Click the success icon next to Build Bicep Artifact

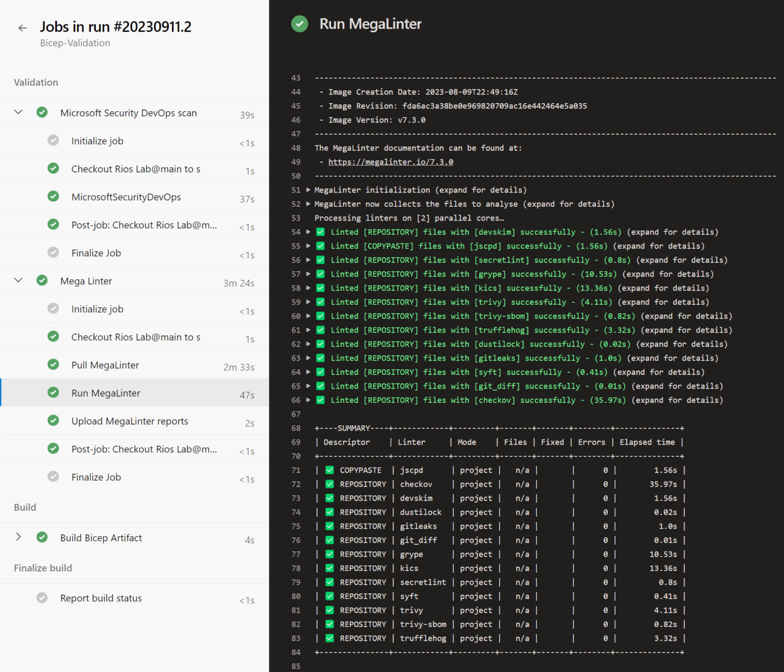[42, 538]
